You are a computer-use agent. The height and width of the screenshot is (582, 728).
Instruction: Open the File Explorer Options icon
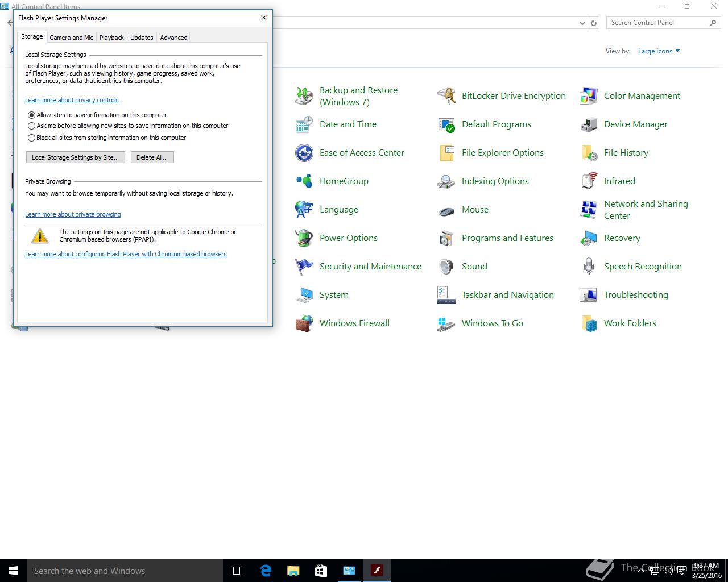(x=446, y=153)
